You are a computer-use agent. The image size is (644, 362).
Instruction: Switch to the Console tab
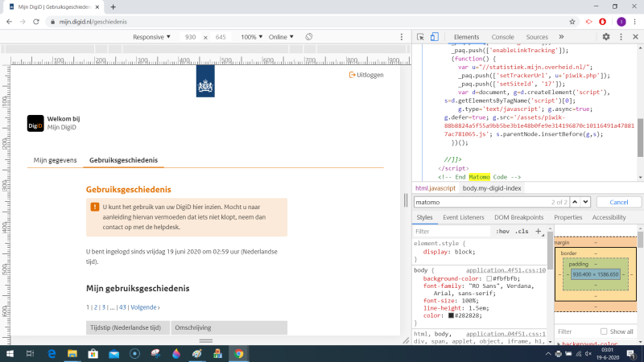point(502,37)
